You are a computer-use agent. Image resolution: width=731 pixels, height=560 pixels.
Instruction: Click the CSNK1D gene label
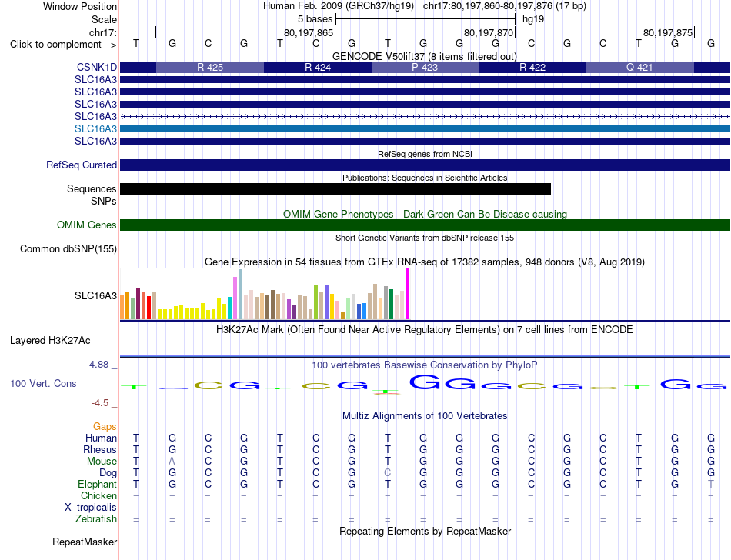click(x=96, y=67)
